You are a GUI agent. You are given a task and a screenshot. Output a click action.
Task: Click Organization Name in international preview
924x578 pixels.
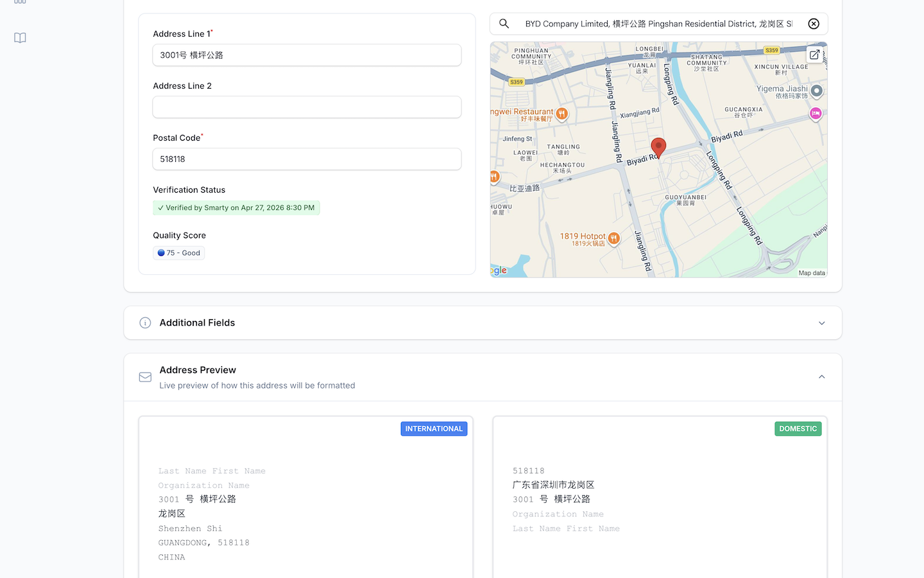tap(203, 486)
